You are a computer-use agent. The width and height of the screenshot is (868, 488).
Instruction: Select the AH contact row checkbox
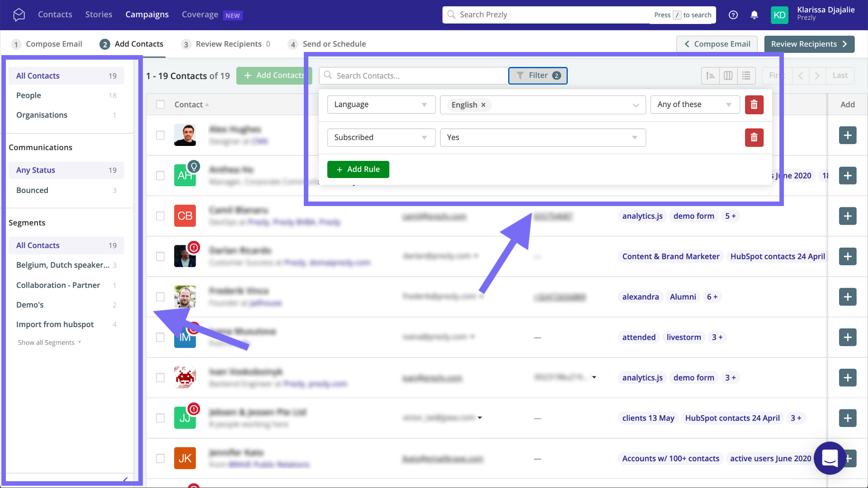[x=160, y=175]
